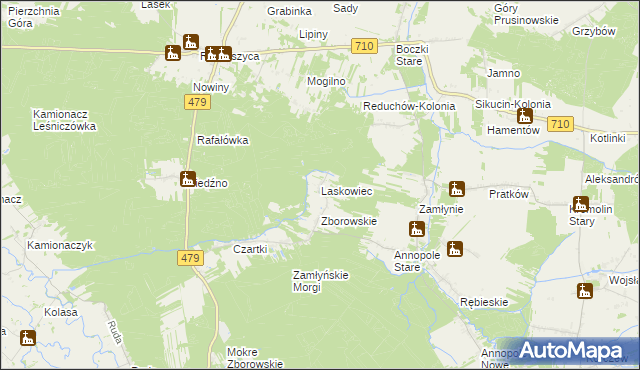Click road shield 710 near Lipiny
Image resolution: width=640 pixels, height=370 pixels.
(x=364, y=46)
